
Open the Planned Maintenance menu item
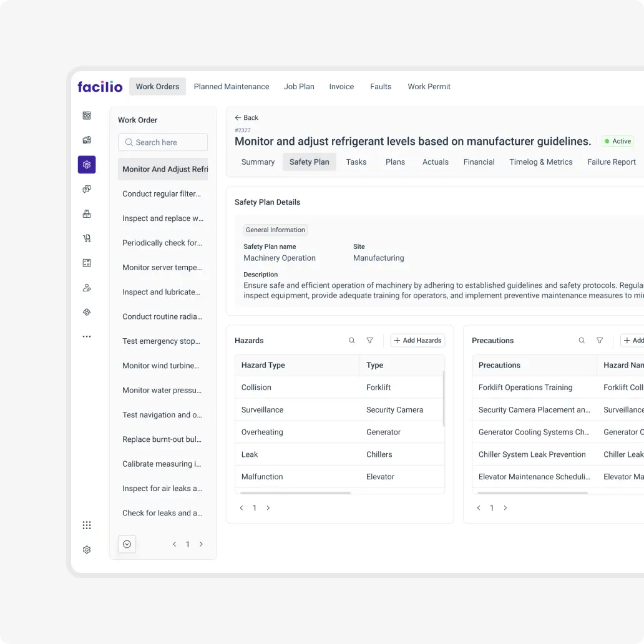point(232,86)
